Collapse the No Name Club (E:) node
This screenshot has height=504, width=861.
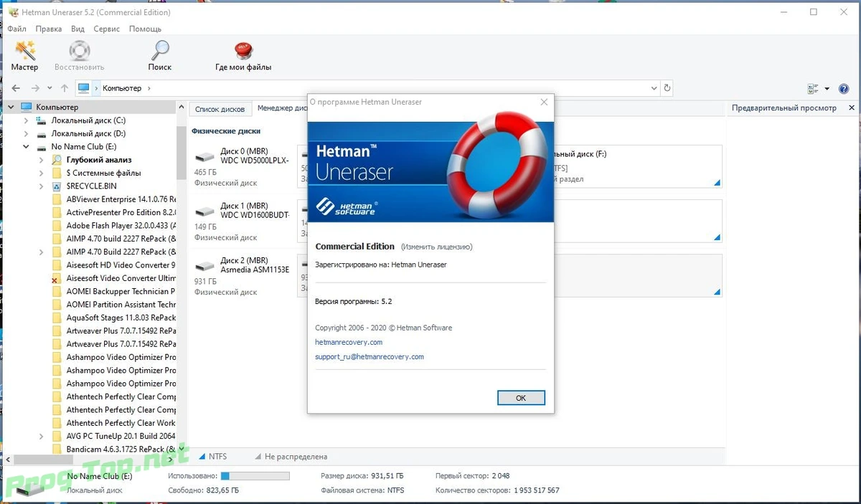pyautogui.click(x=27, y=147)
